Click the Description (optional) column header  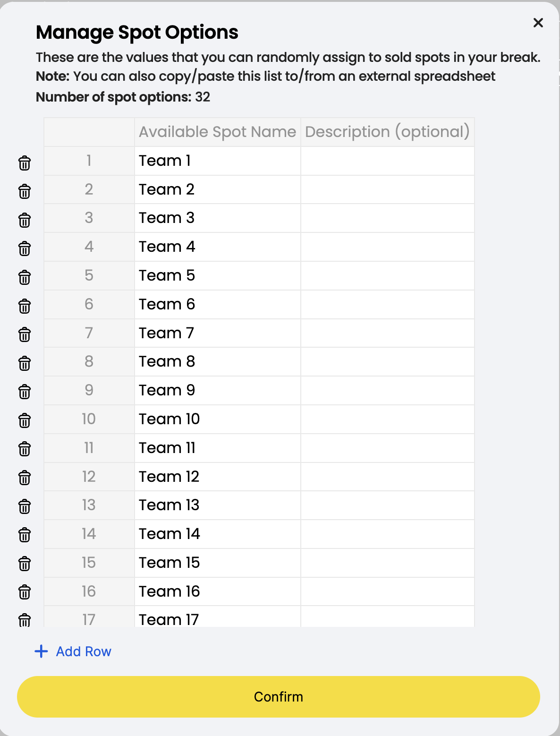[x=388, y=132]
